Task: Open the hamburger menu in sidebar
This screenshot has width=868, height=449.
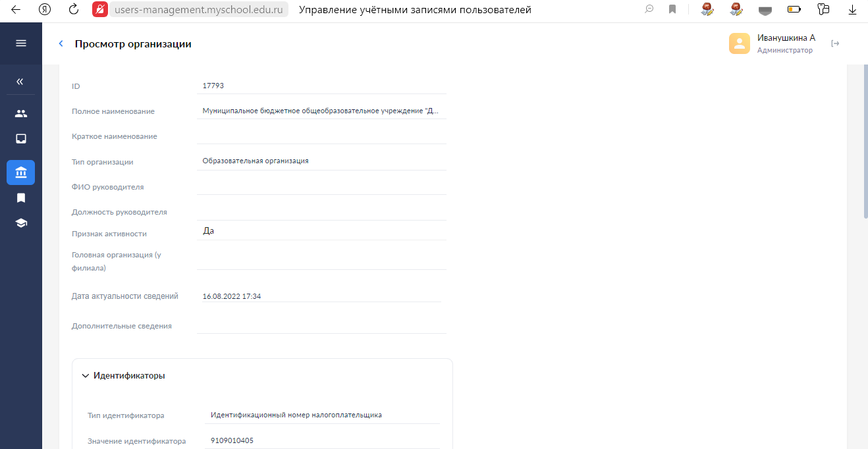Action: [21, 43]
